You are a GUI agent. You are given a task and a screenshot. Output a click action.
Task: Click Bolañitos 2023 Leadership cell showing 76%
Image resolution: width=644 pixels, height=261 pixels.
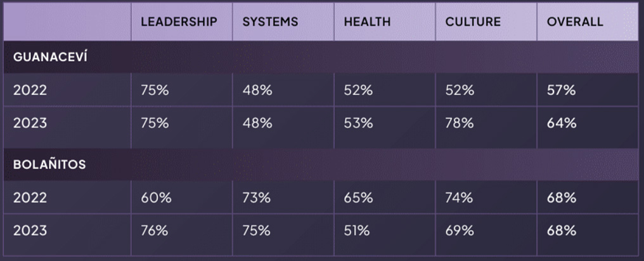tap(155, 231)
